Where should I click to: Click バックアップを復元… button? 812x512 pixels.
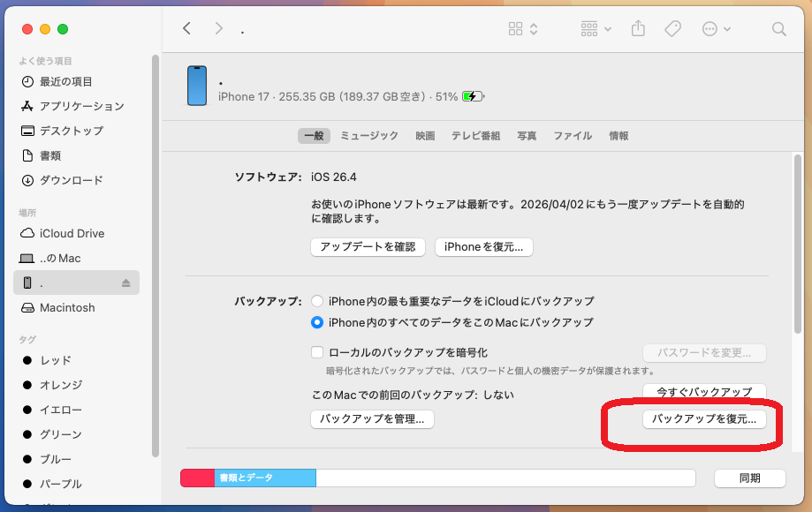tap(704, 419)
